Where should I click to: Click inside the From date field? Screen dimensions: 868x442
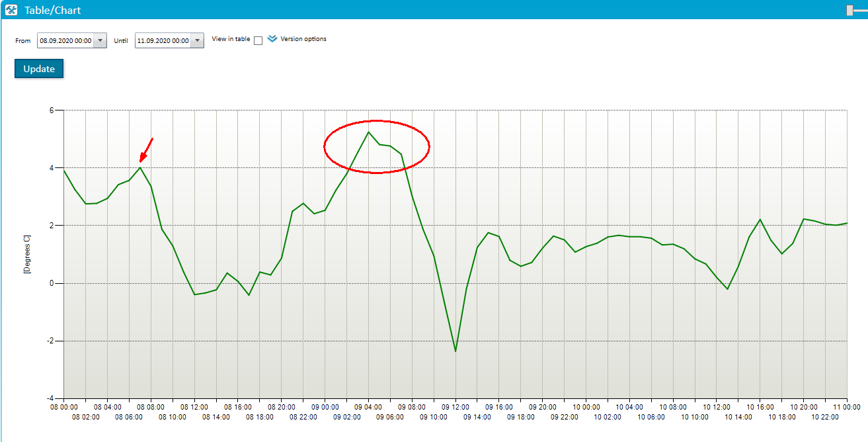65,40
